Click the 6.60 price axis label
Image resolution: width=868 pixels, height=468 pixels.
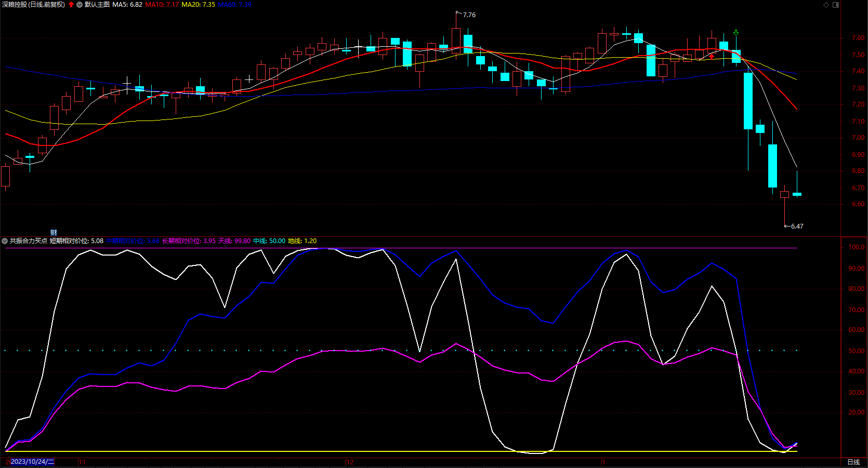pyautogui.click(x=858, y=204)
